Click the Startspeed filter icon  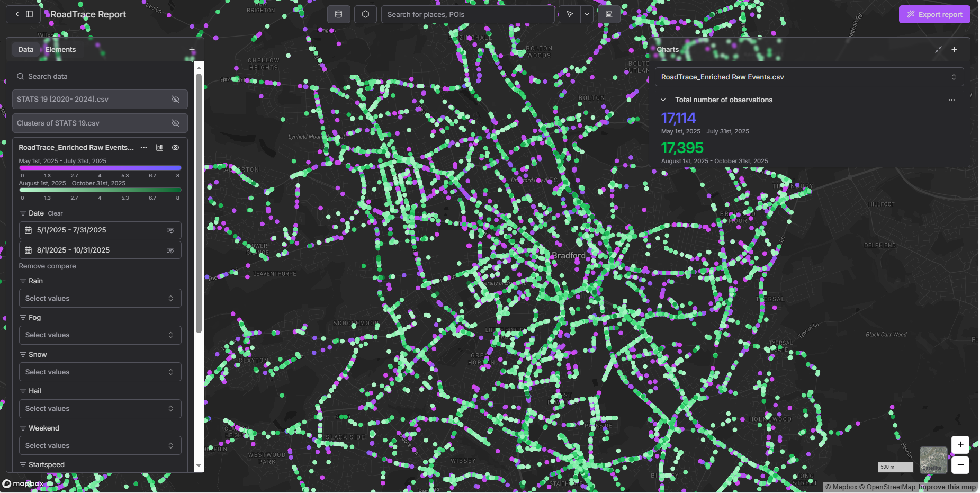(23, 465)
